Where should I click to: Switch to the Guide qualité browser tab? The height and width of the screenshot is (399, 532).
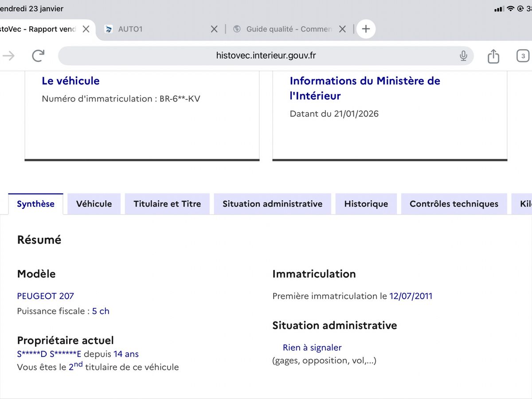[284, 29]
